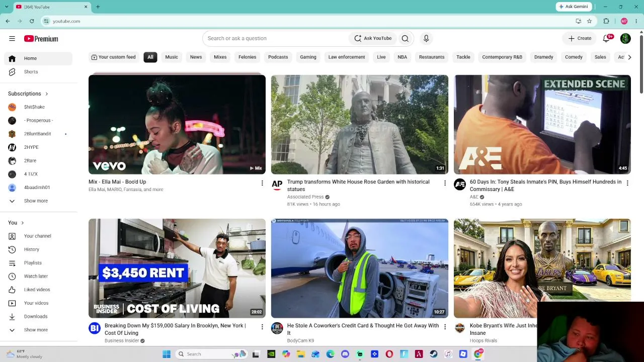Click the Ask YouTube button

(373, 38)
